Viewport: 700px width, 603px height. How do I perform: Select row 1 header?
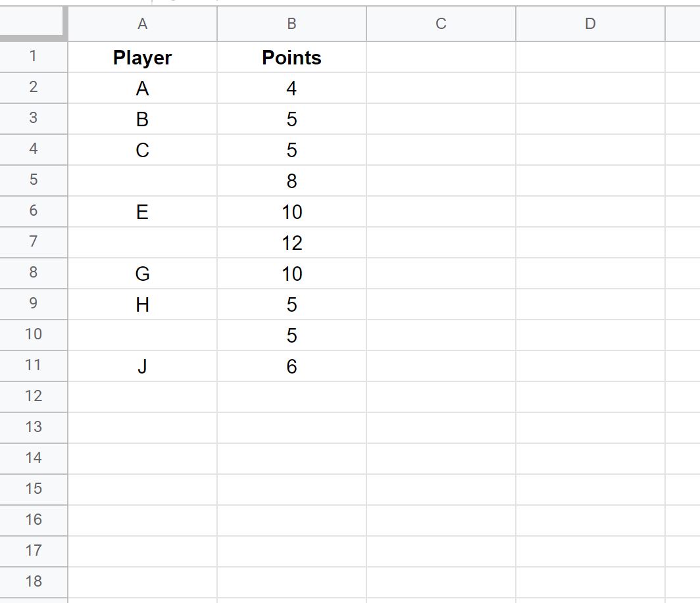click(x=33, y=57)
